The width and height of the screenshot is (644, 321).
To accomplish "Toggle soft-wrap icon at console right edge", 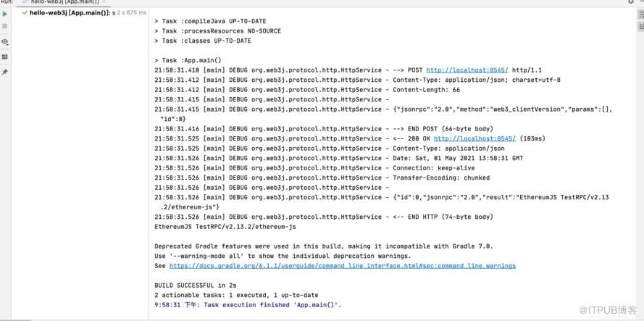I will pyautogui.click(x=640, y=14).
